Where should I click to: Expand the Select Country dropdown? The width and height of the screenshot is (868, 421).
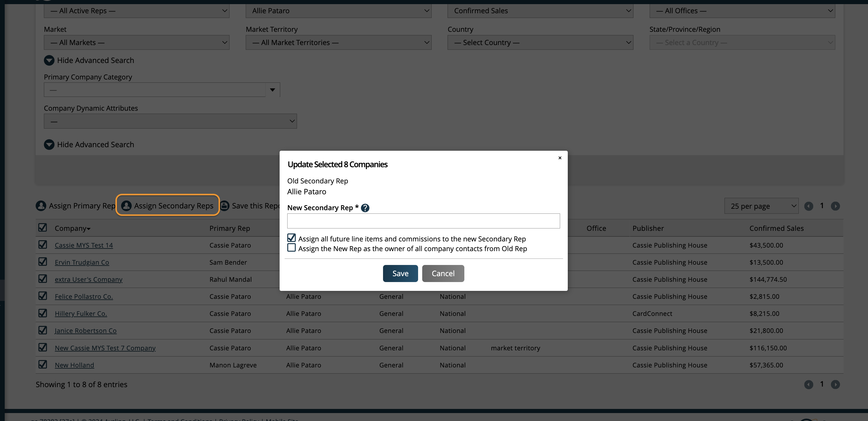pos(540,42)
